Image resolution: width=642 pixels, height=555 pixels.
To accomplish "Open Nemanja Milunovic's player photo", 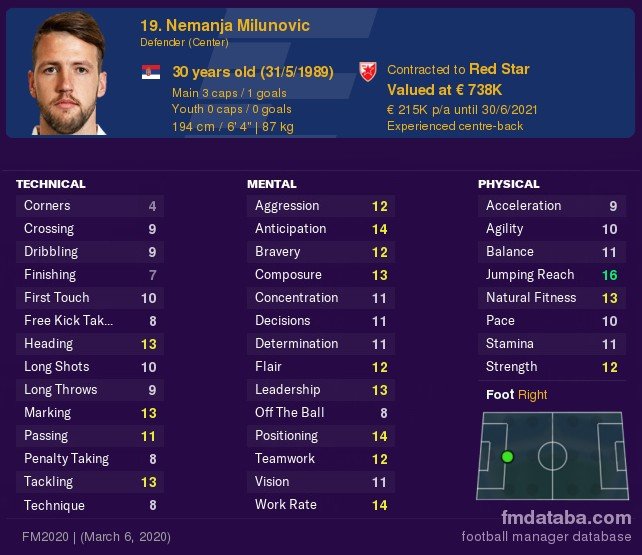I will point(67,73).
